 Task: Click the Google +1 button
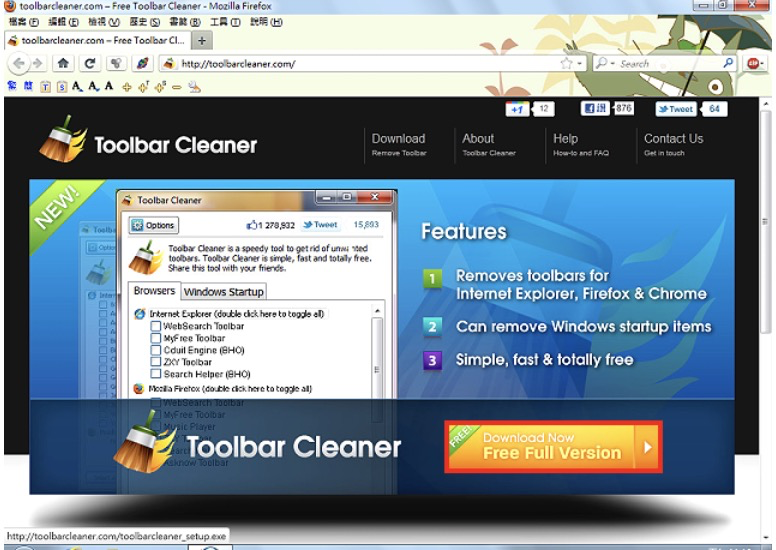pyautogui.click(x=517, y=109)
